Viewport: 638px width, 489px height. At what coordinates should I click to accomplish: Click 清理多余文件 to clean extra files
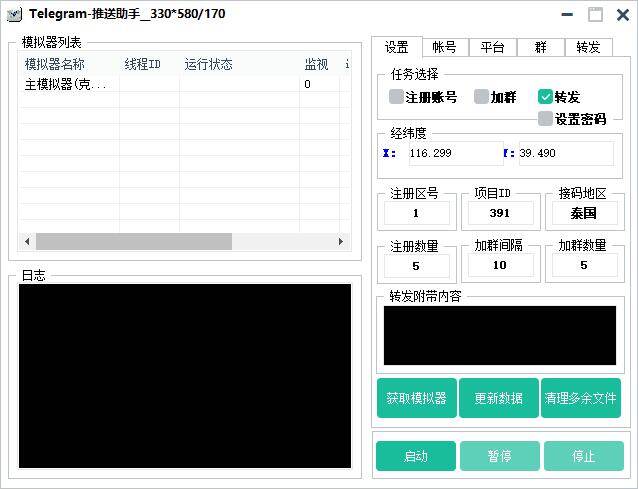point(580,398)
